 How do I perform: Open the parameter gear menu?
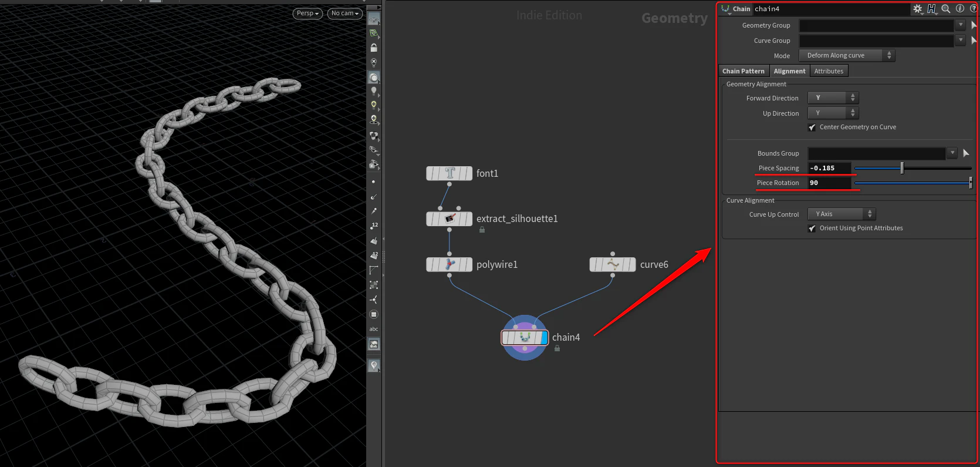918,9
